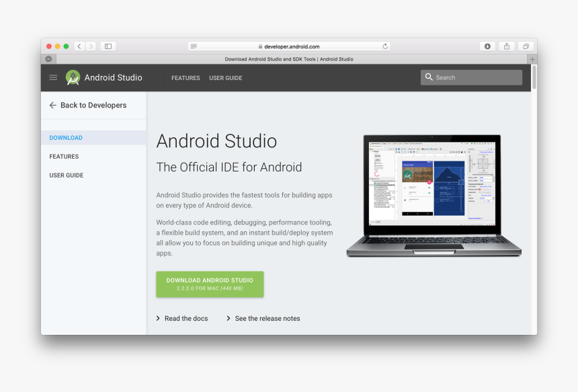Click the Download Android Studio green button
578x392 pixels.
click(x=210, y=284)
